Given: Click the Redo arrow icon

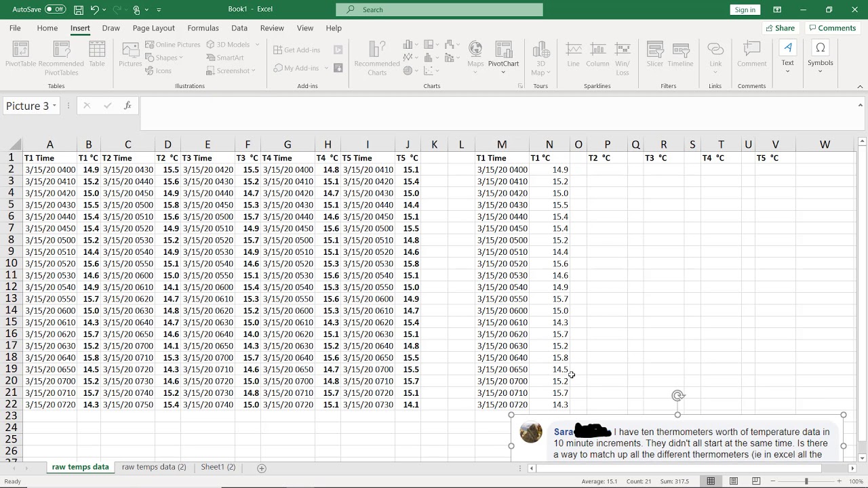Looking at the screenshot, I should (116, 9).
